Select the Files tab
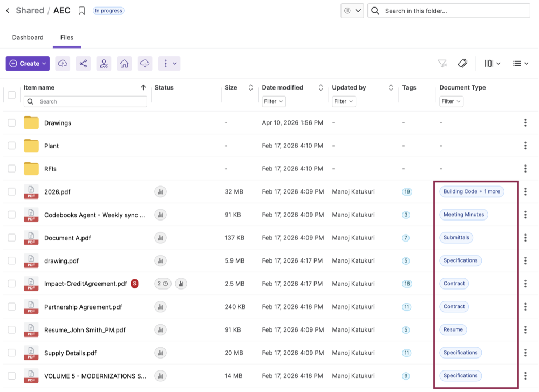 (x=67, y=38)
